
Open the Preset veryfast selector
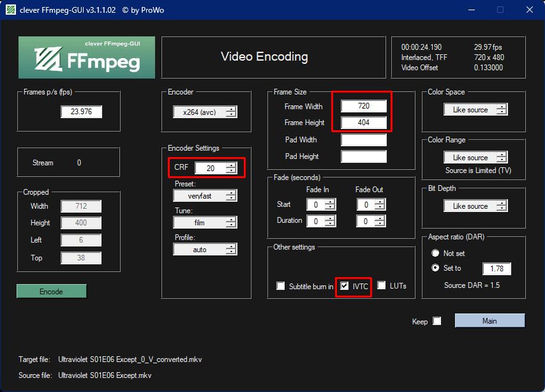pos(205,196)
